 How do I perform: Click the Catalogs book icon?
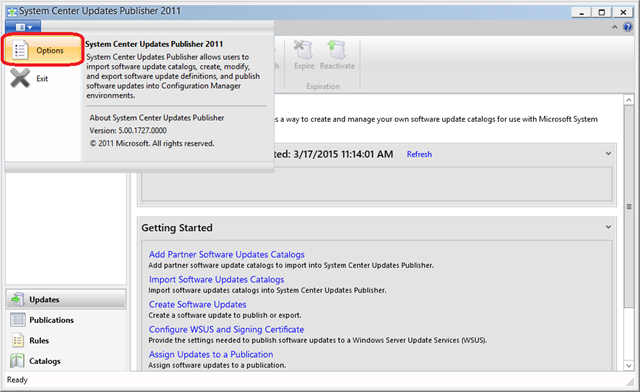[x=18, y=361]
